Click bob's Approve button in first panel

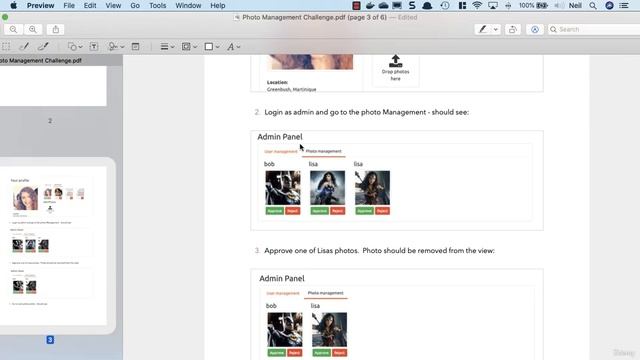275,211
